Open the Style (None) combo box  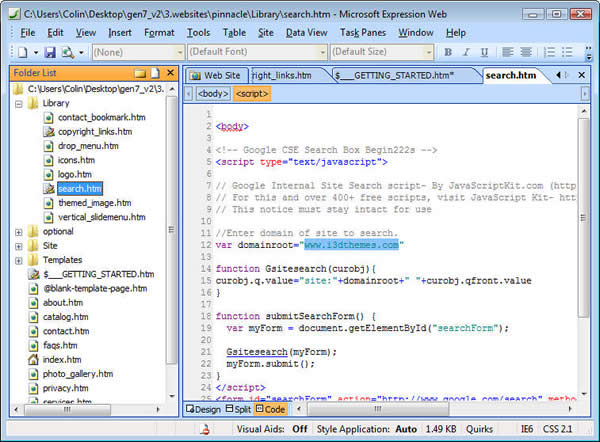click(138, 52)
